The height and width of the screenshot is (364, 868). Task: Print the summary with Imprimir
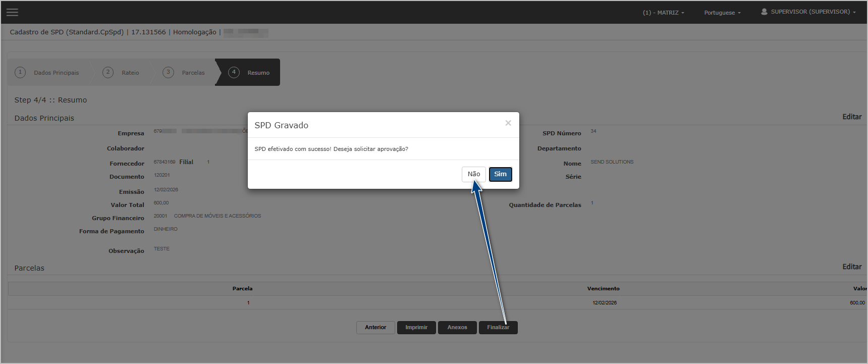pyautogui.click(x=416, y=328)
